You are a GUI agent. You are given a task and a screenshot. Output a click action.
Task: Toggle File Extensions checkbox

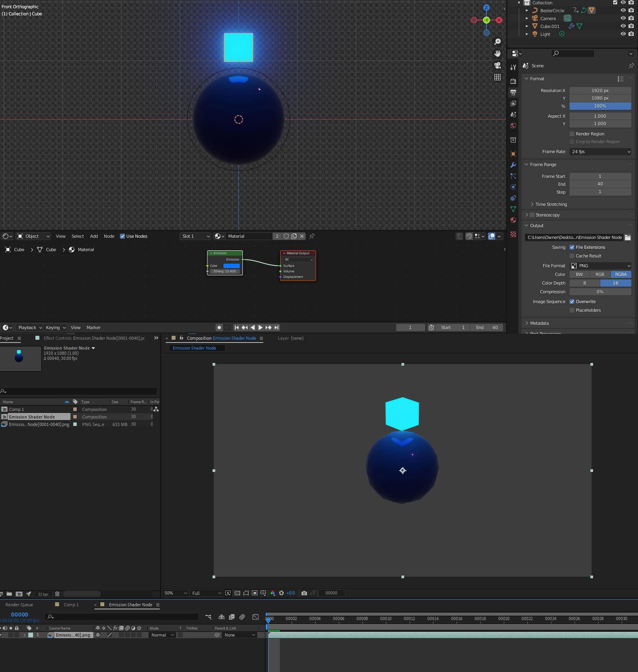click(572, 247)
